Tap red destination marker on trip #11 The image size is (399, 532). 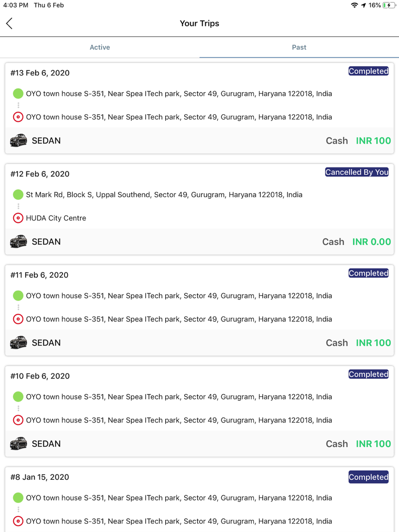pos(18,319)
